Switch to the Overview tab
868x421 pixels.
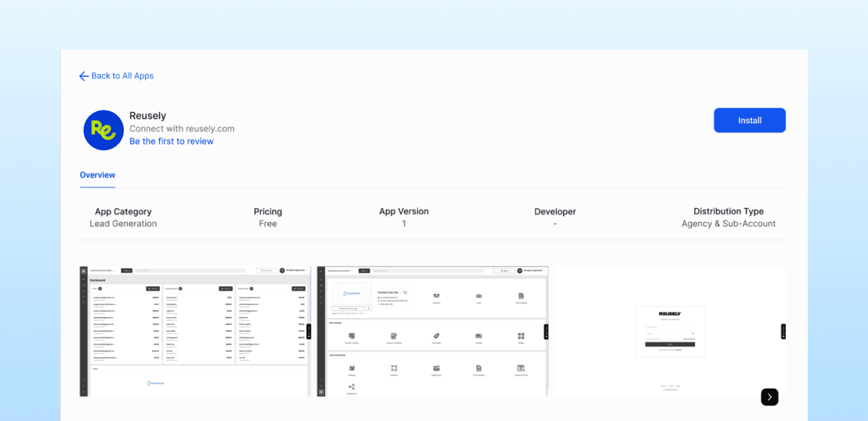[98, 175]
